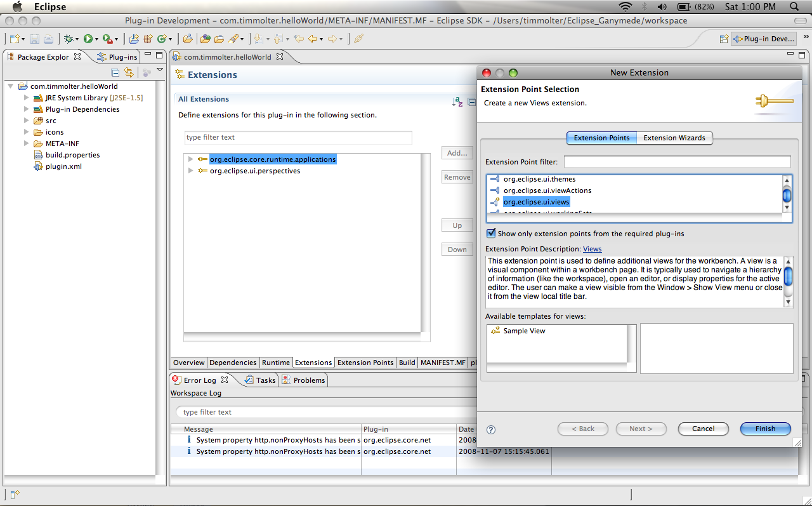Click the description text scrollbar thumb

click(x=788, y=276)
